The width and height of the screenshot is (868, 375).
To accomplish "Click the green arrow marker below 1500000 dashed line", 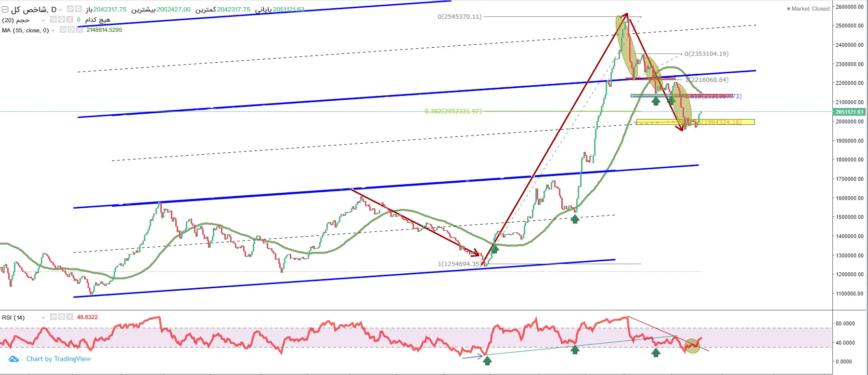I will coord(575,219).
